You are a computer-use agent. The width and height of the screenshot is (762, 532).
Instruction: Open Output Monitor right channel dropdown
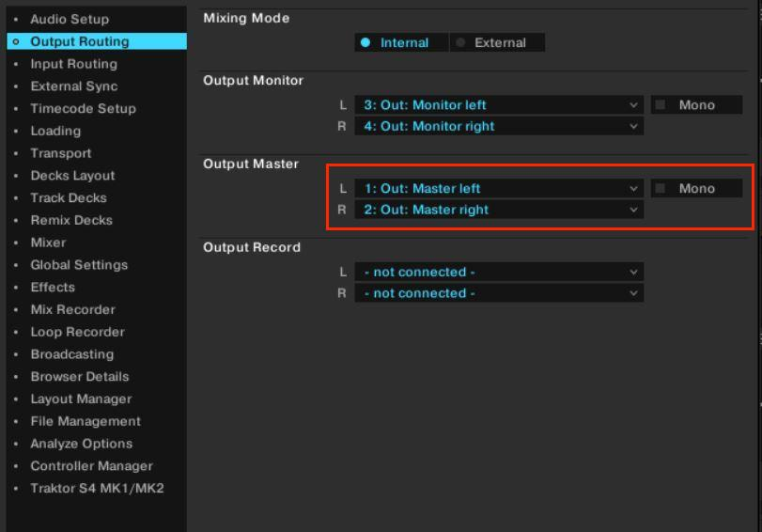[x=499, y=126]
